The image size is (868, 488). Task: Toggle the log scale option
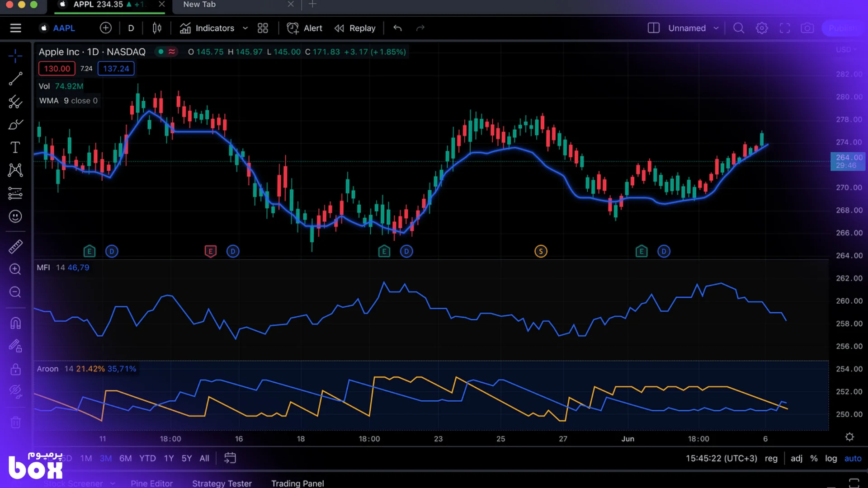pyautogui.click(x=831, y=458)
